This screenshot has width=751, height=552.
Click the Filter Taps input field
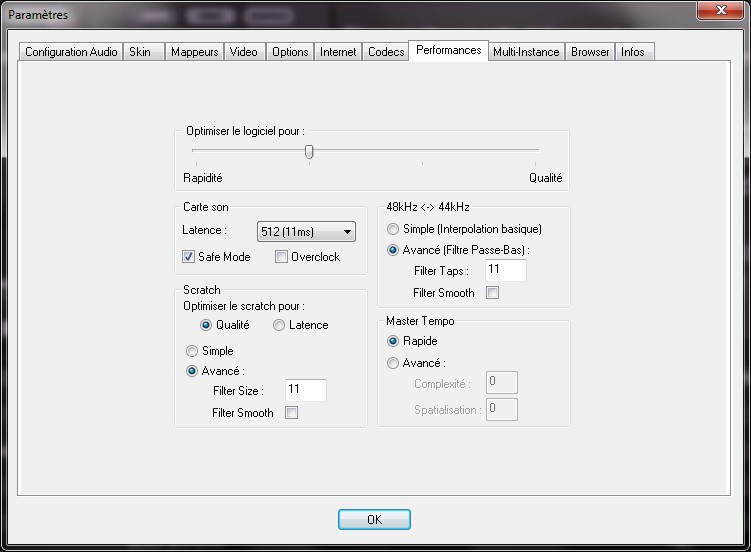click(x=505, y=271)
